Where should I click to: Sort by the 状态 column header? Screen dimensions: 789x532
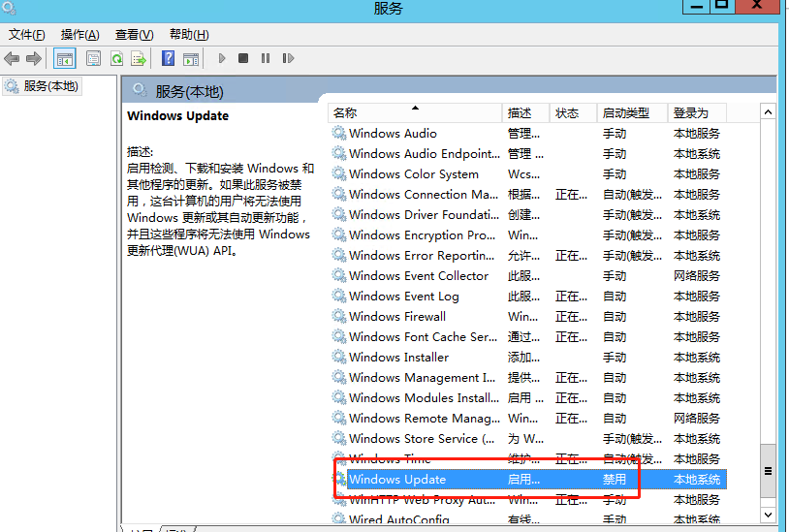[x=573, y=113]
